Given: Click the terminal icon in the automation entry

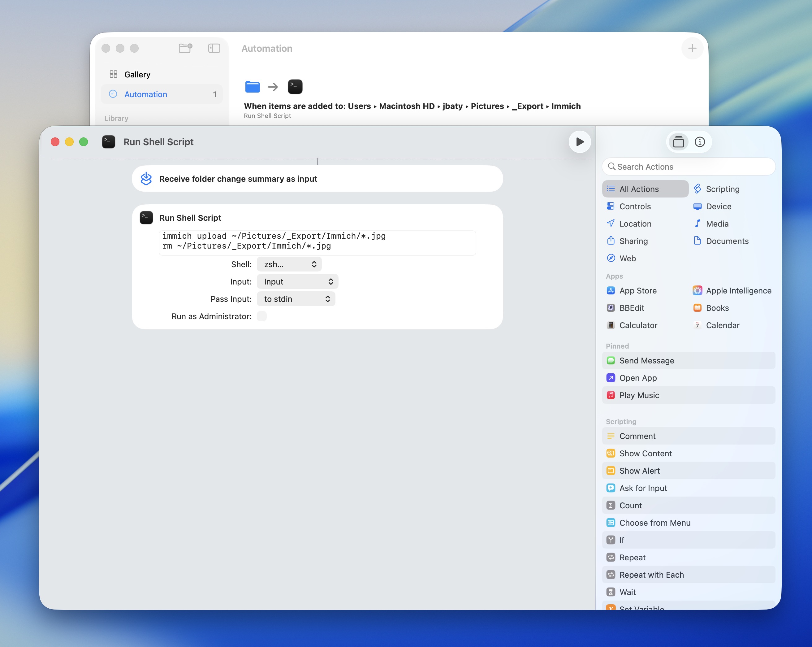Looking at the screenshot, I should click(x=295, y=87).
